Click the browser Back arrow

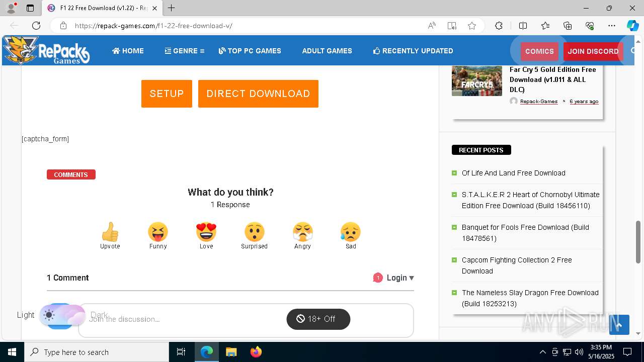click(x=14, y=26)
